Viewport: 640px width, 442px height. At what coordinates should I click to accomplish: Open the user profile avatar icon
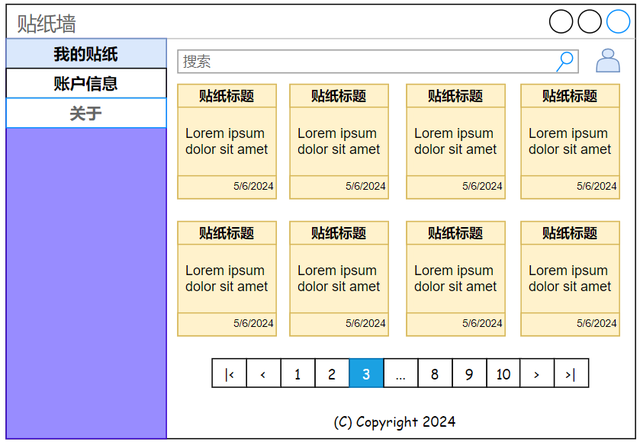click(608, 61)
